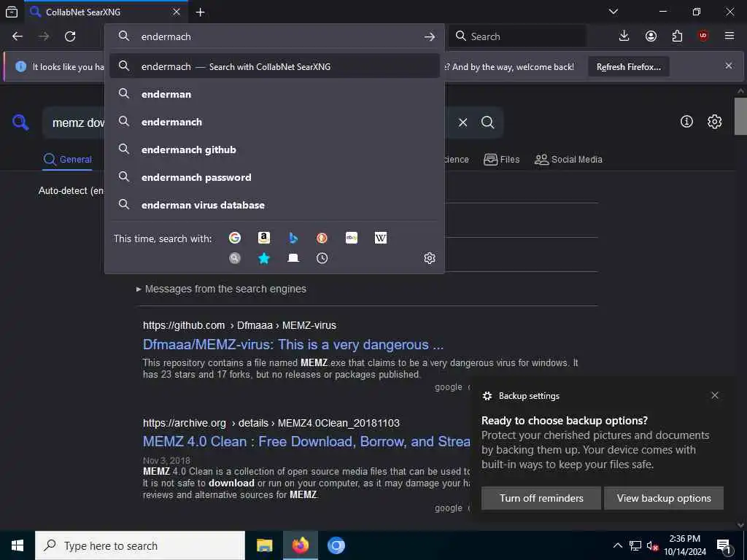Open the Firefox account menu

tap(651, 36)
